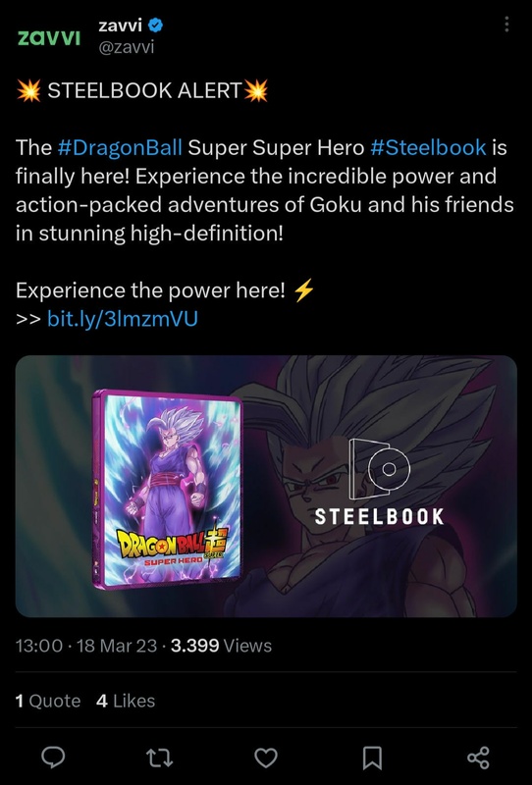Open the zavvi display name
Viewport: 532px width, 785px height.
pos(120,25)
